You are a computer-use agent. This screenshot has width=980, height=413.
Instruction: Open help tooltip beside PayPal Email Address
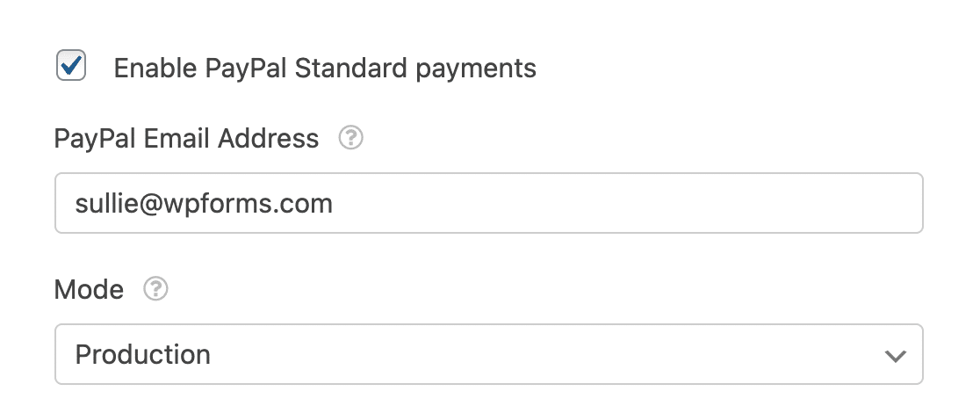pos(350,138)
